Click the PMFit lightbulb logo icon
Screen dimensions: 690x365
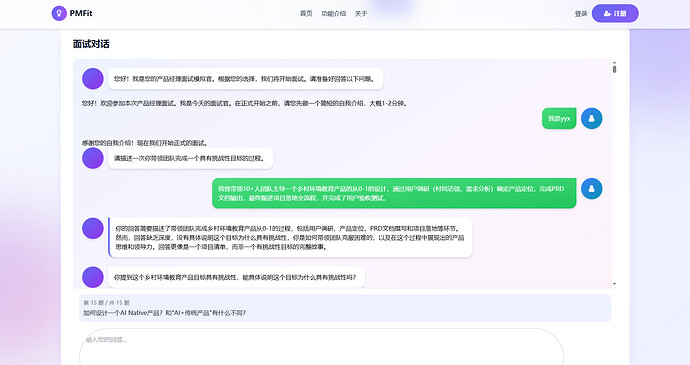click(59, 13)
